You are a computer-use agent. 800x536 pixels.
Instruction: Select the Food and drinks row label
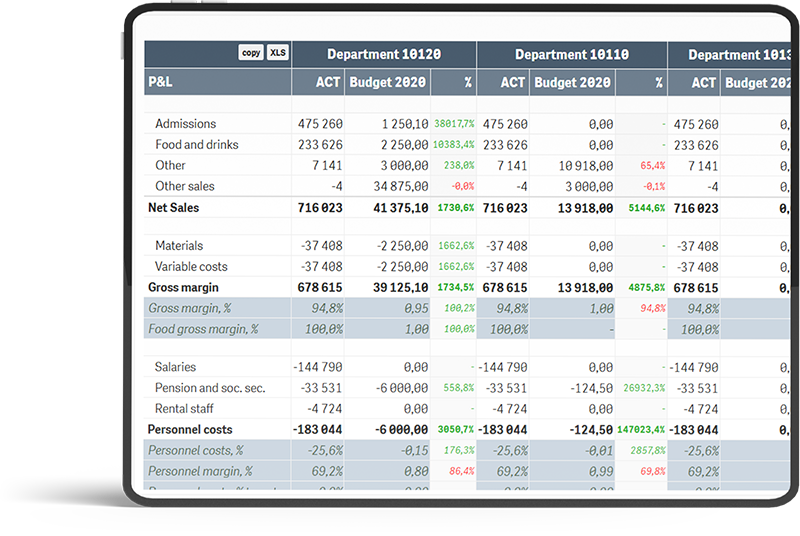[196, 145]
